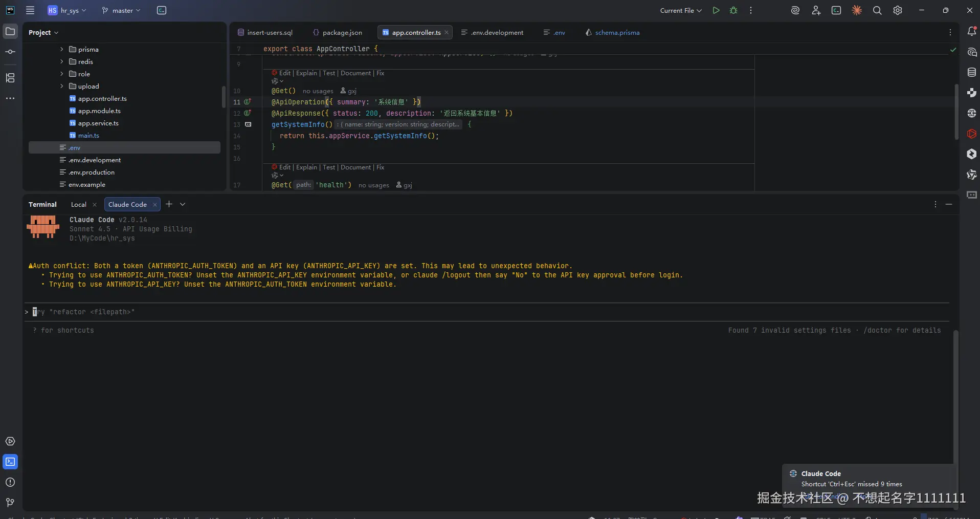Open the Commit tool window
980x519 pixels.
(x=10, y=52)
